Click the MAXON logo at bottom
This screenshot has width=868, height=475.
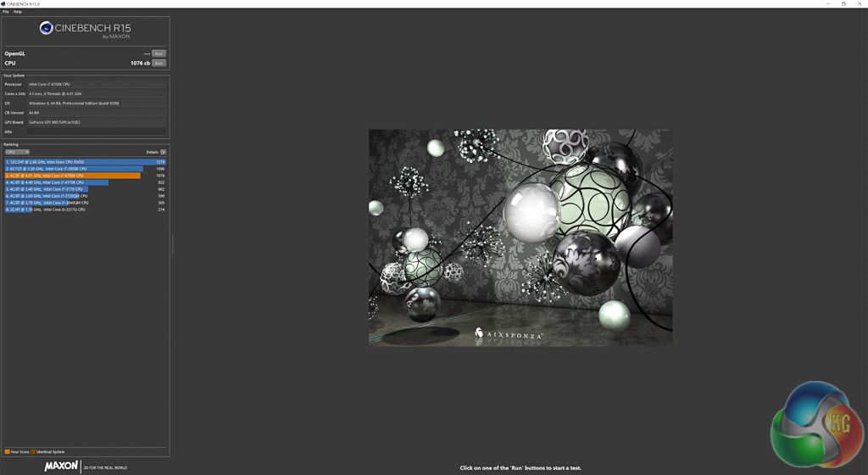(61, 467)
